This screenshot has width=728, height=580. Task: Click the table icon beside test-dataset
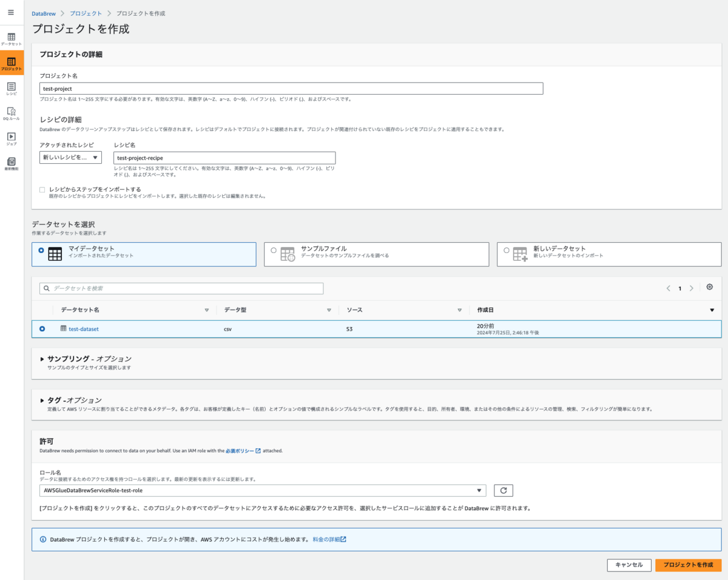[64, 328]
